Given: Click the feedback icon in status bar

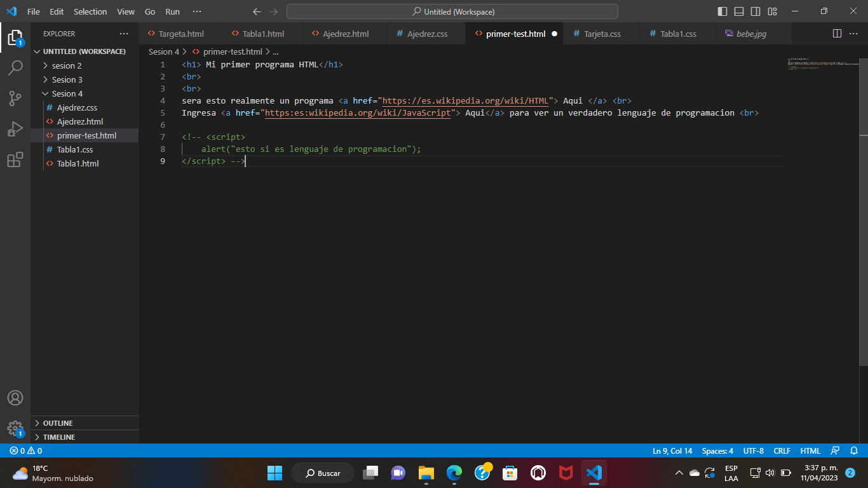Looking at the screenshot, I should (x=836, y=451).
